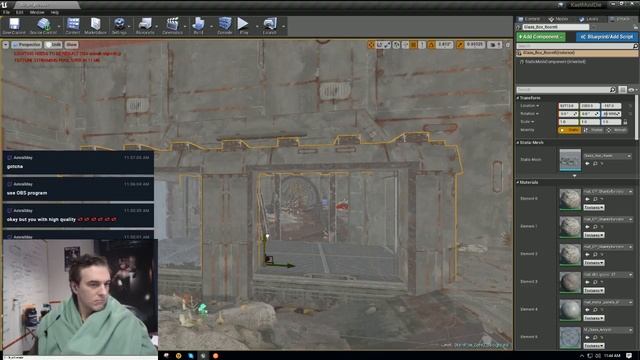Open rotation snap angle value
Screen dimensions: 640x360
[444, 45]
